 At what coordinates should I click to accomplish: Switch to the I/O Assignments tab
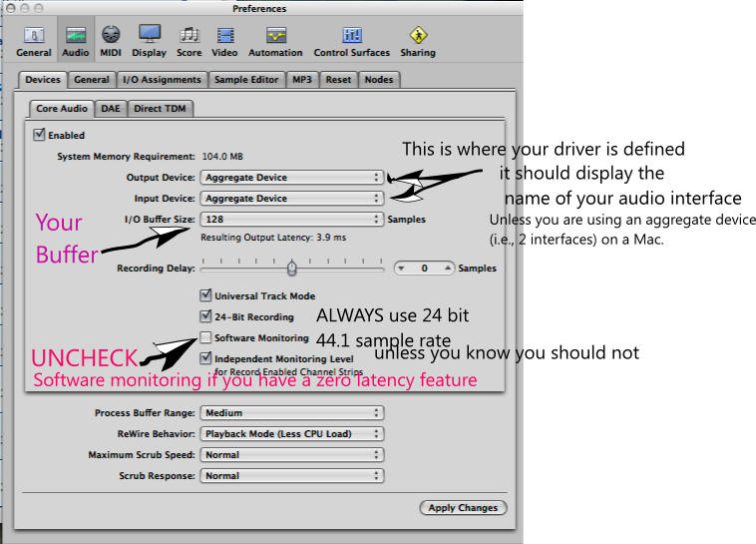[x=162, y=80]
